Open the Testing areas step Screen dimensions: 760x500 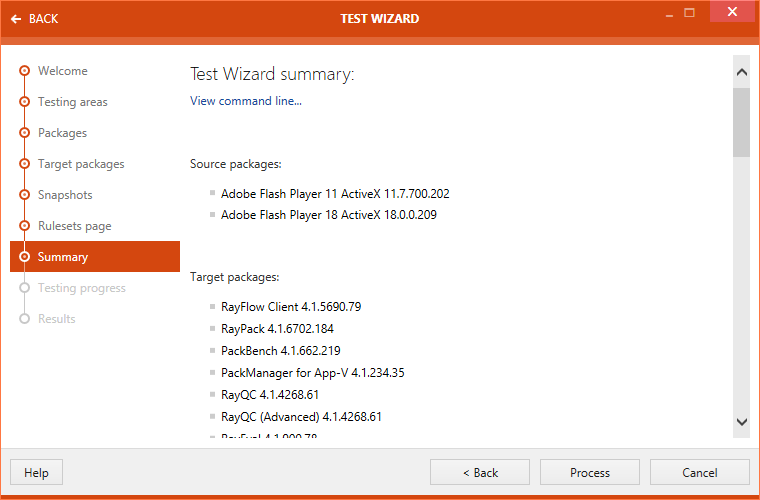[73, 102]
